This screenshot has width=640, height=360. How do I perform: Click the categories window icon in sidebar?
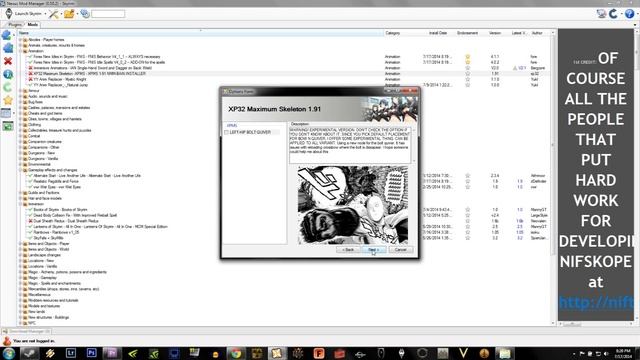click(x=6, y=113)
